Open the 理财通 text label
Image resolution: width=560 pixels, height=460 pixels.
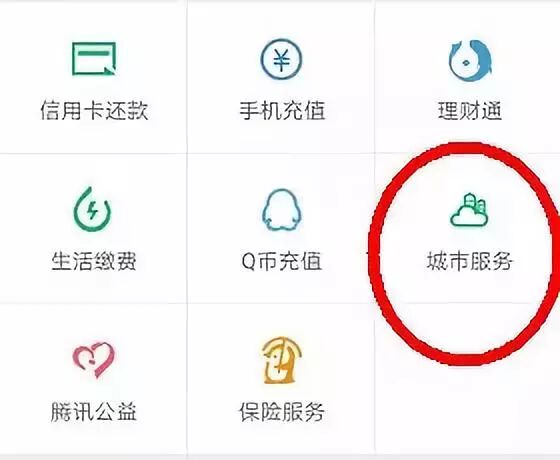point(470,111)
